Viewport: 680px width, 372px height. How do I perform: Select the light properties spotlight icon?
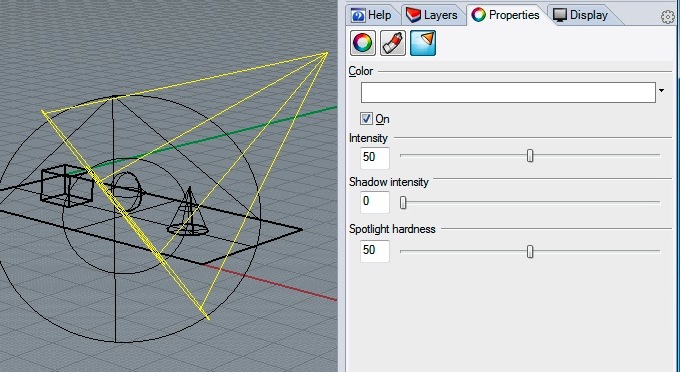pos(423,42)
